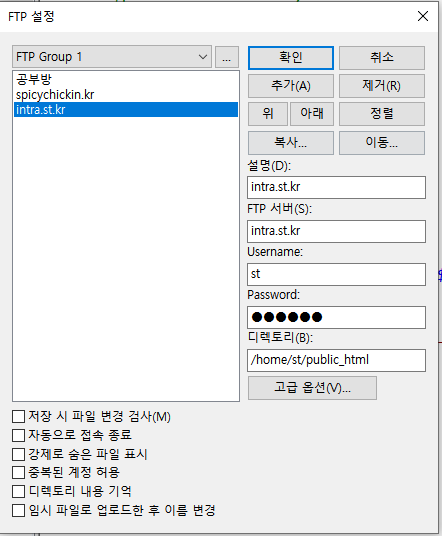Close the FTP 설정 dialog
Viewport: 442px width, 536px height.
click(423, 16)
